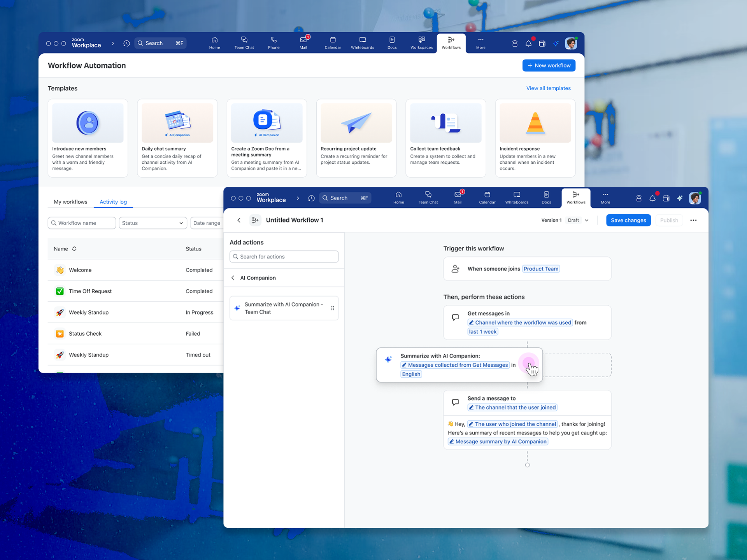The width and height of the screenshot is (747, 560).
Task: Click Save changes button
Action: click(628, 220)
